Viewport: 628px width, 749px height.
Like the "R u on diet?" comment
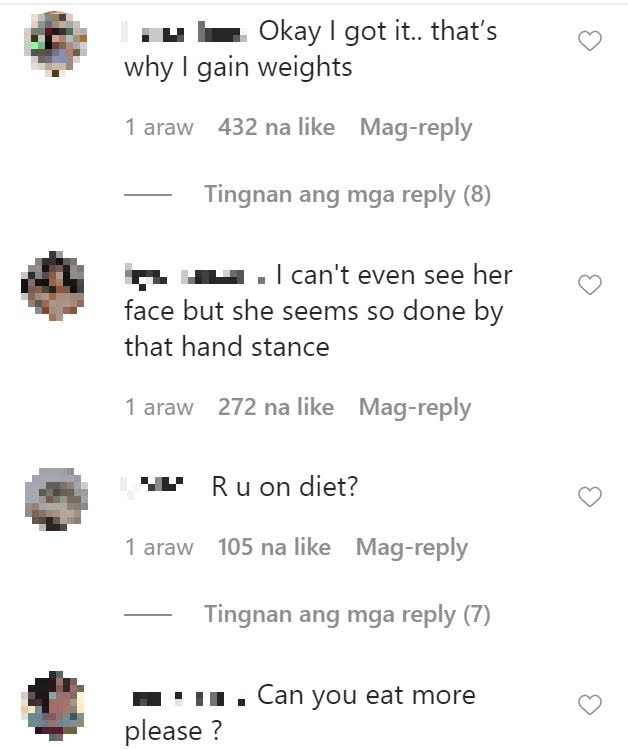click(x=590, y=497)
